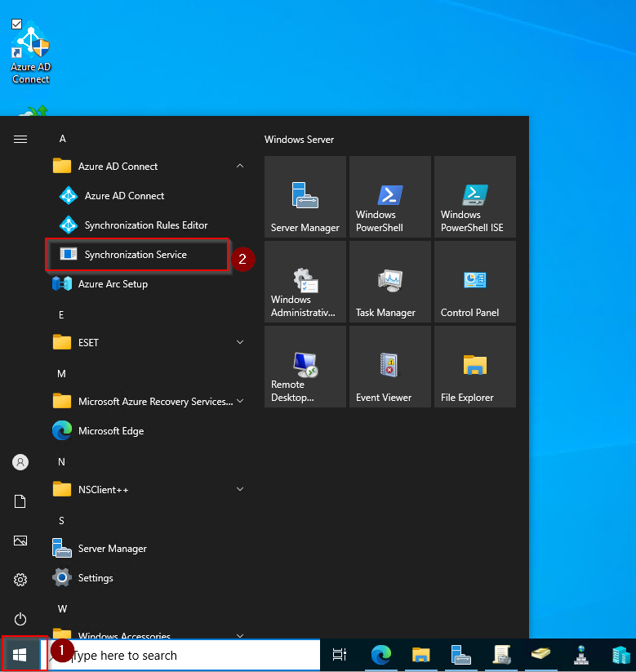Click the Remote Desktop tile
Screen dimensions: 636x672
click(x=305, y=367)
